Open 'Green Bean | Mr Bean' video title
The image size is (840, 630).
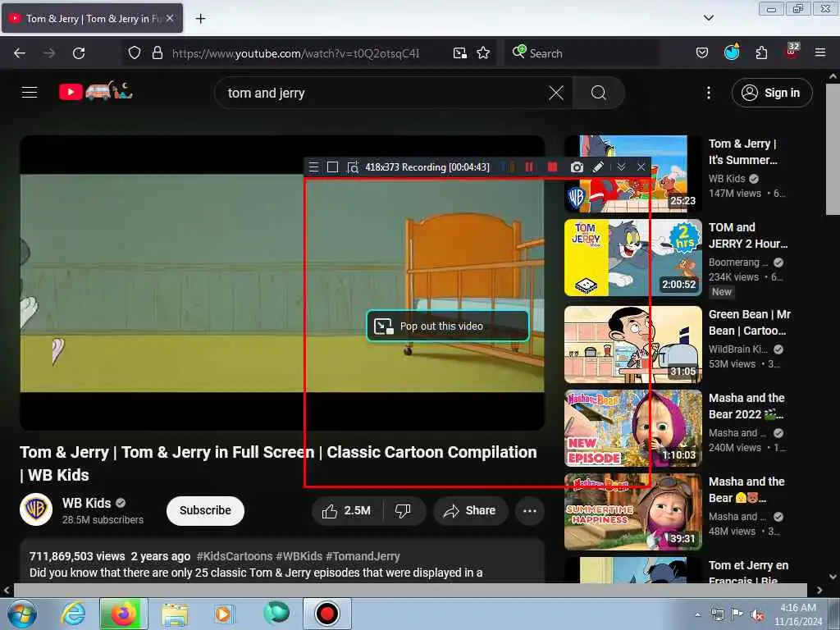point(750,322)
